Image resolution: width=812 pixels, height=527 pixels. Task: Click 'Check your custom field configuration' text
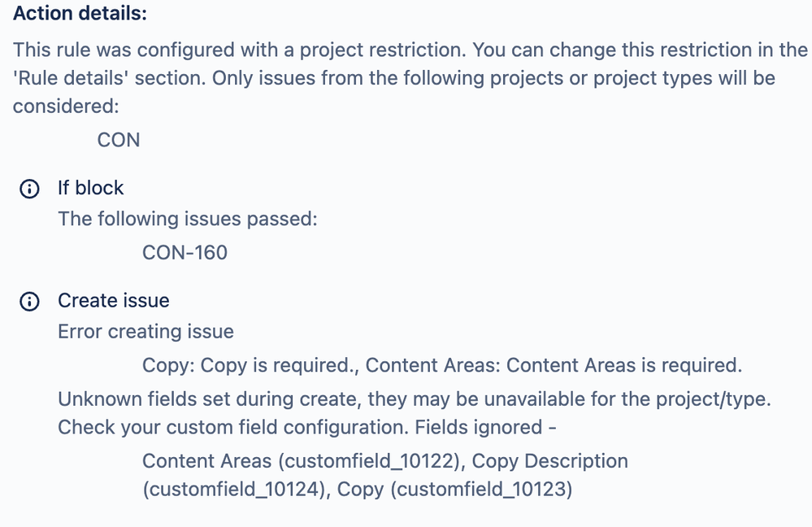[233, 428]
